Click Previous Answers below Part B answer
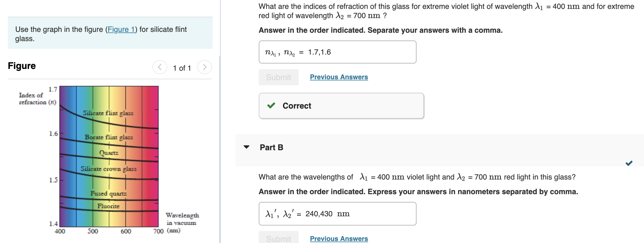The image size is (644, 243). (339, 238)
